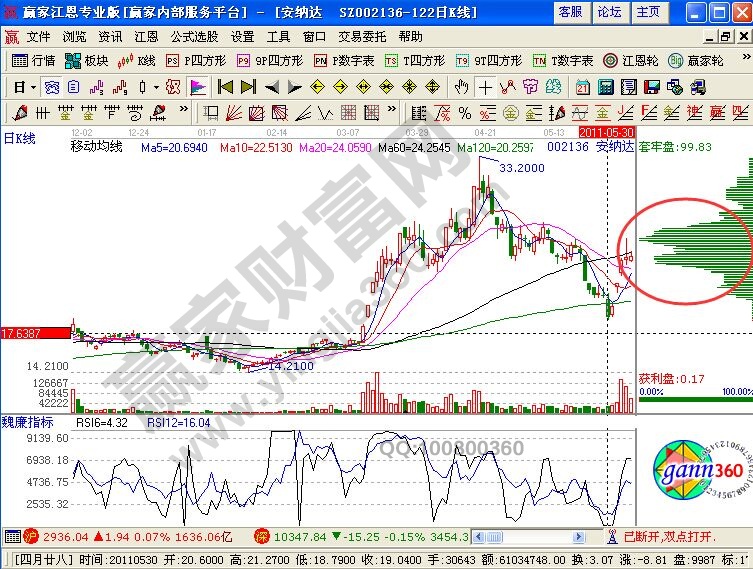Click the 客服 button in title bar
753x569 pixels.
pyautogui.click(x=570, y=11)
